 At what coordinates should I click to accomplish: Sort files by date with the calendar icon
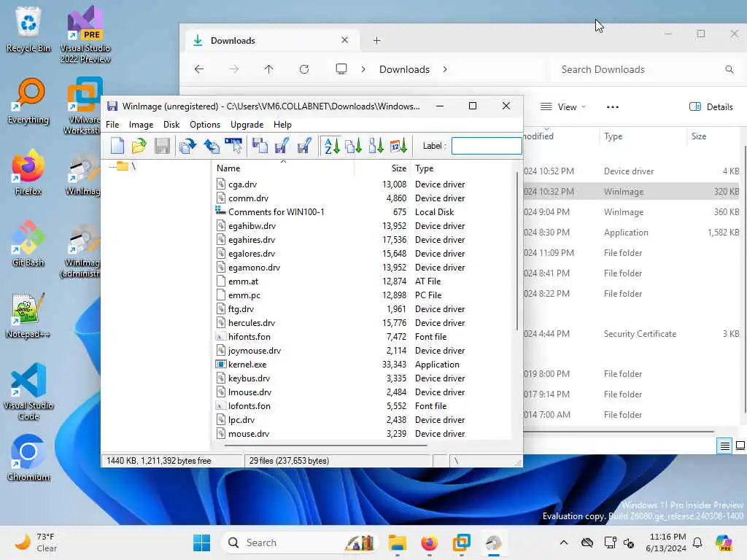(398, 146)
